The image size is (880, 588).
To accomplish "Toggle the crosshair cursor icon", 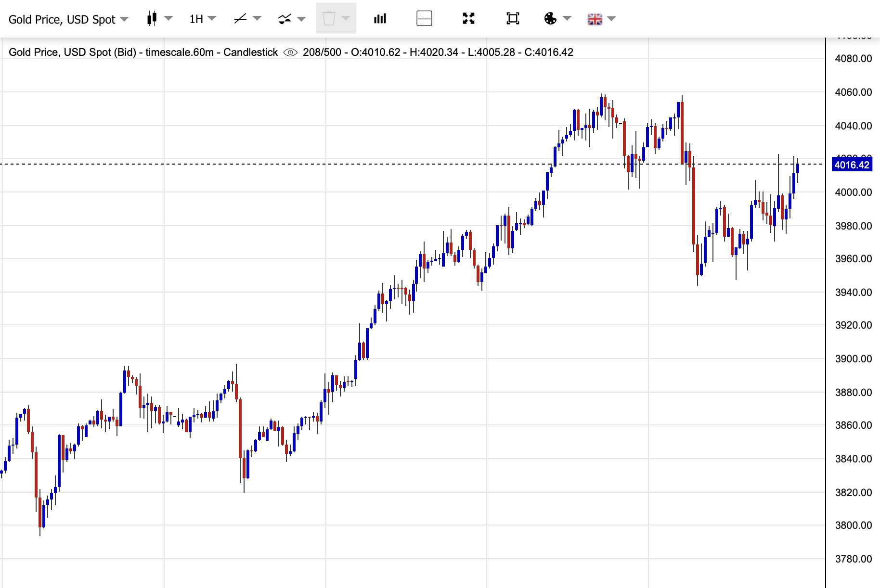I will click(x=424, y=19).
